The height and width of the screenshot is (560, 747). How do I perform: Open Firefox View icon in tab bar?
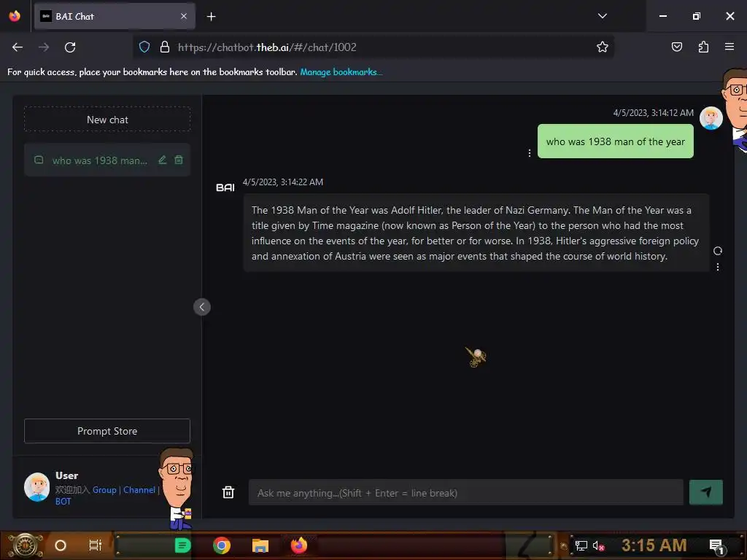(x=15, y=16)
